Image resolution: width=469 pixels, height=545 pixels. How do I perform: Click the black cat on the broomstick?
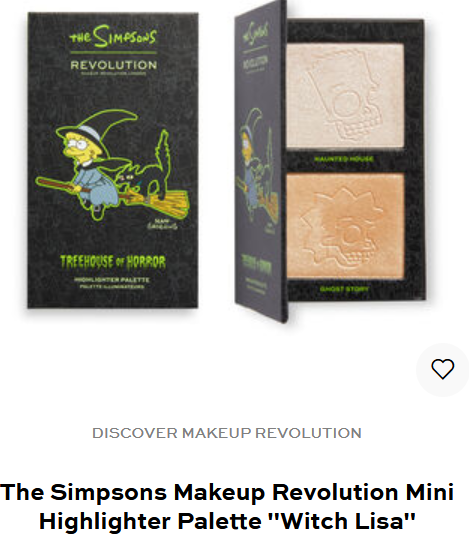(146, 172)
